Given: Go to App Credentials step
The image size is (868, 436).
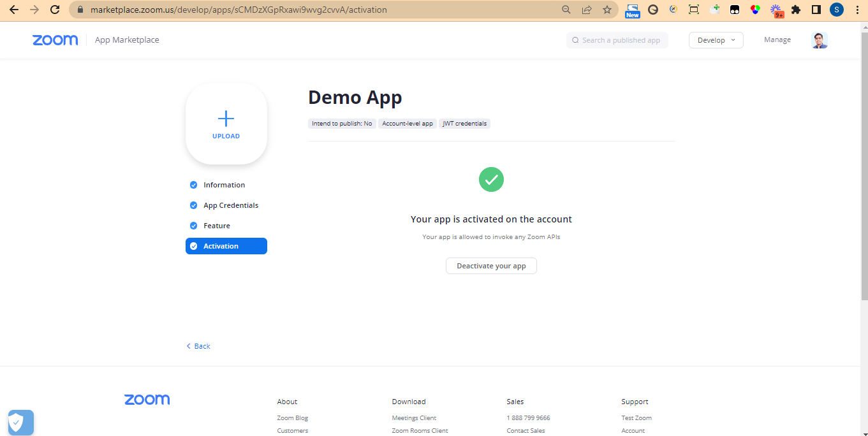Looking at the screenshot, I should point(230,205).
